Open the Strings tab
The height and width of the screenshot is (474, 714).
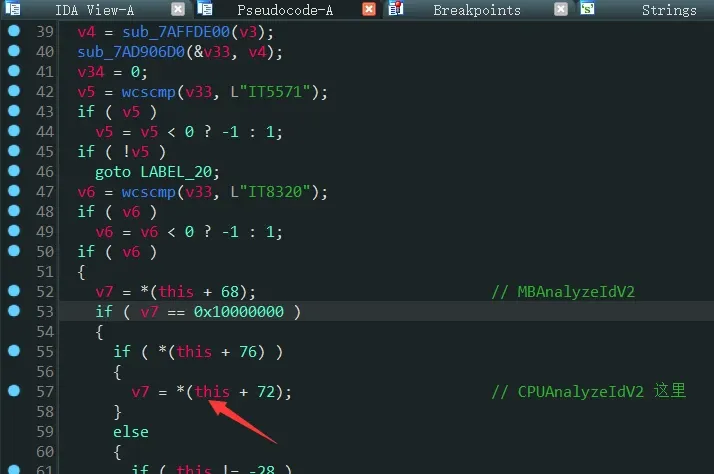click(669, 10)
